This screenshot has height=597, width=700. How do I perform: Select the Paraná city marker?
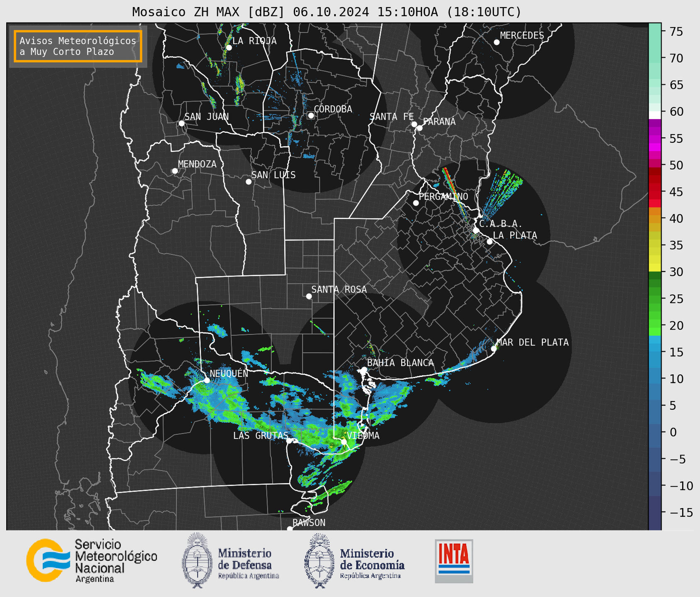[x=420, y=128]
